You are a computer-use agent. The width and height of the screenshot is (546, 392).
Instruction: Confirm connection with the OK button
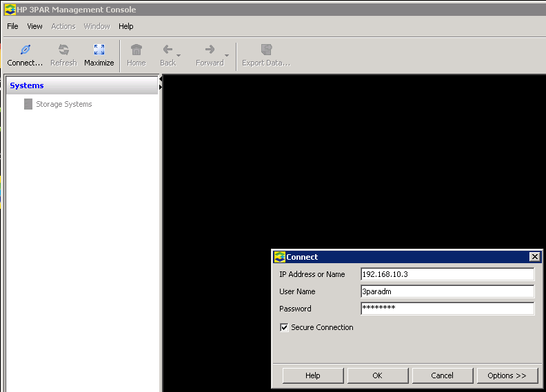pyautogui.click(x=378, y=375)
